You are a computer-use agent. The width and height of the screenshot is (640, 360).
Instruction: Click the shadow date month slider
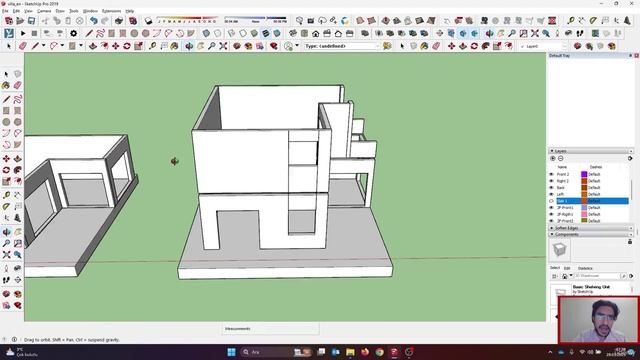[188, 20]
